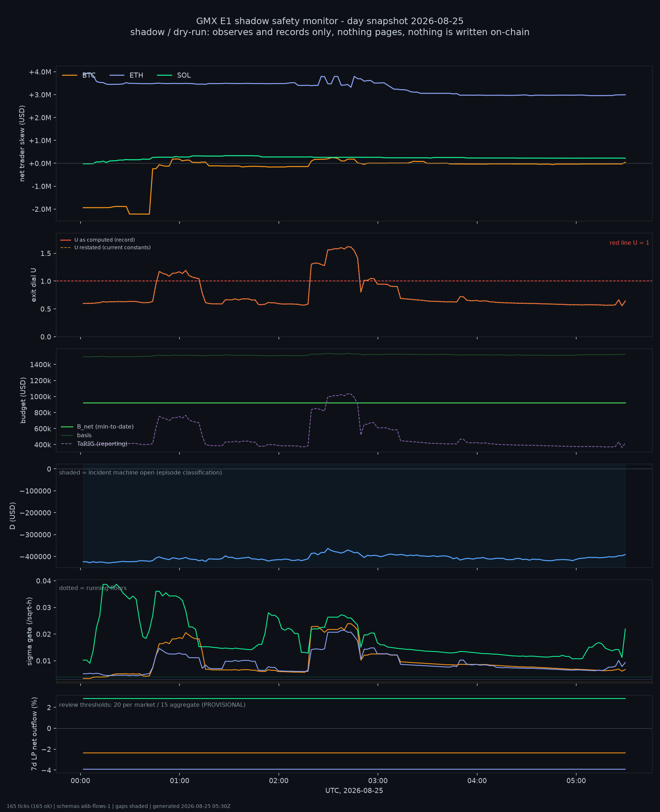Screen dimensions: 660x812
Task: Click the 03:00 time tick label
Action: click(378, 781)
